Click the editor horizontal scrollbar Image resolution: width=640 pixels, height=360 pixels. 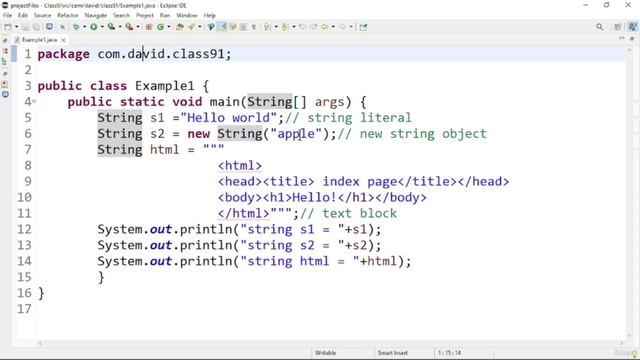(x=331, y=343)
